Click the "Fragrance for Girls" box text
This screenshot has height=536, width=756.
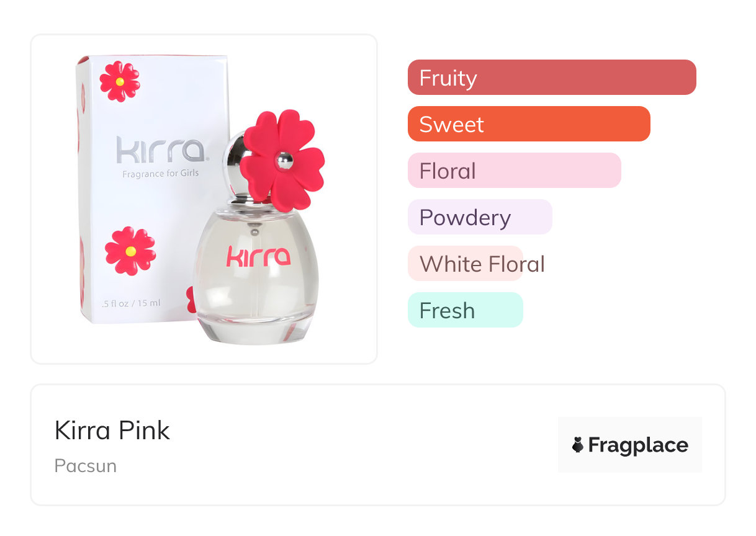[160, 174]
